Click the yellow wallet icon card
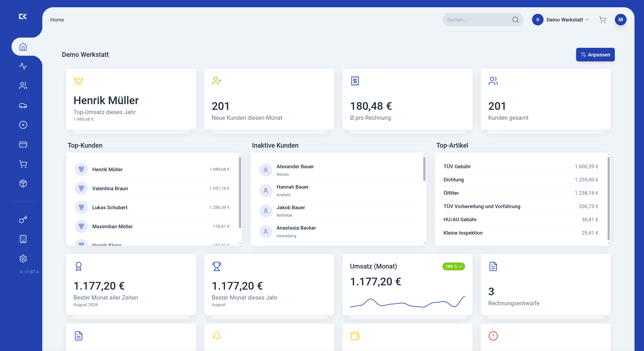The width and height of the screenshot is (644, 351). tap(355, 336)
